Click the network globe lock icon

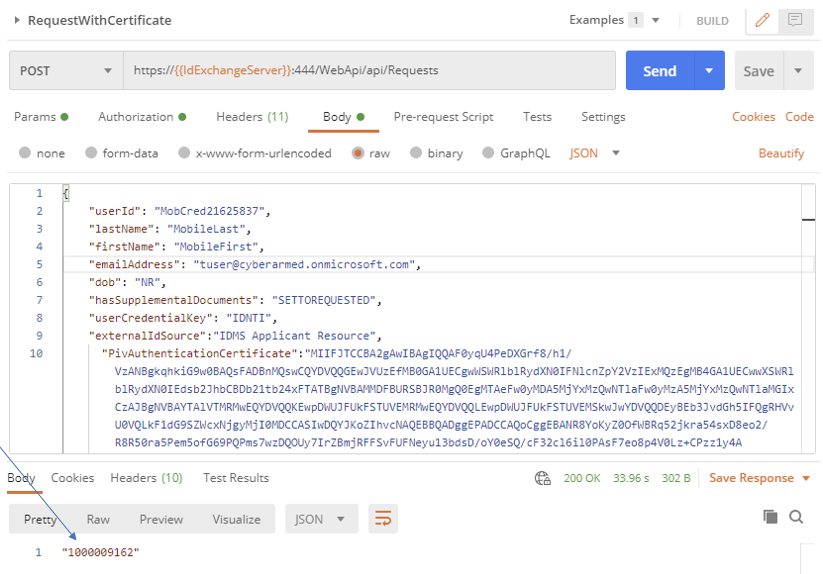tap(543, 478)
